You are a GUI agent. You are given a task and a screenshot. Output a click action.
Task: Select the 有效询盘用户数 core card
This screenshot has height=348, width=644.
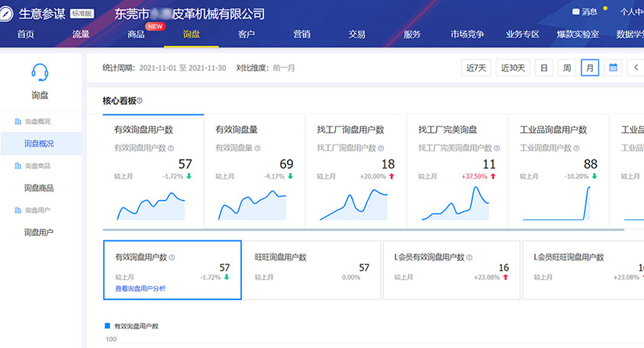pyautogui.click(x=153, y=172)
